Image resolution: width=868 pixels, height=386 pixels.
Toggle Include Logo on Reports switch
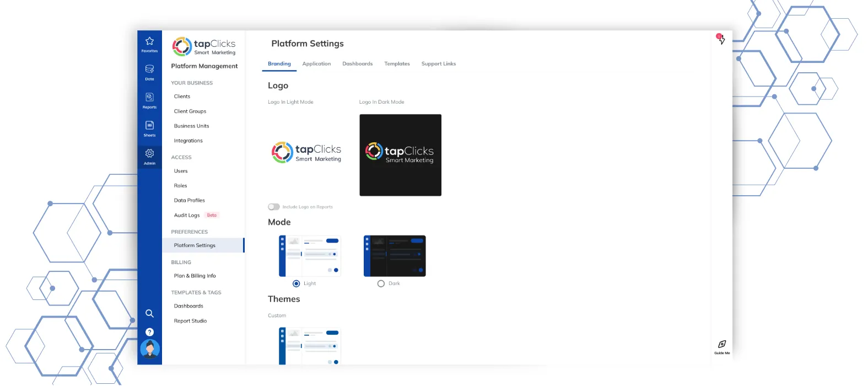pos(274,207)
